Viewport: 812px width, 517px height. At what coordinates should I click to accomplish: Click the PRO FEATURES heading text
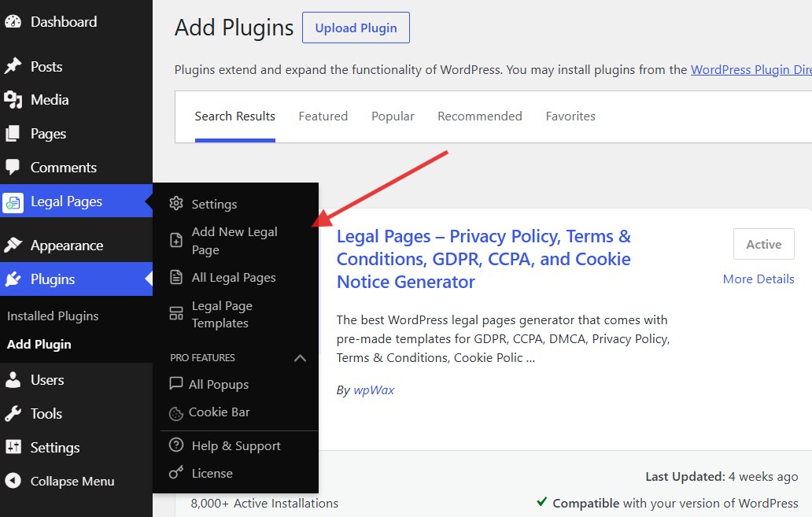coord(202,358)
